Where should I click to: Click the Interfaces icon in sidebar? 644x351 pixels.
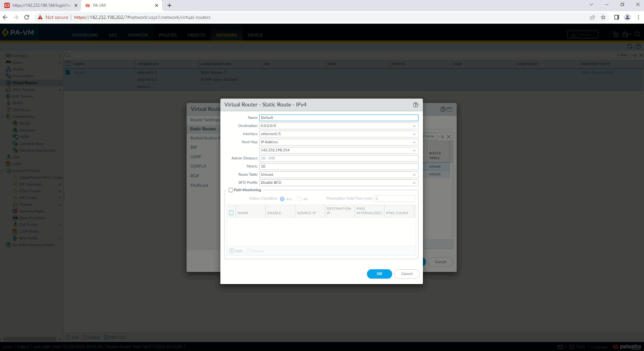pyautogui.click(x=8, y=56)
